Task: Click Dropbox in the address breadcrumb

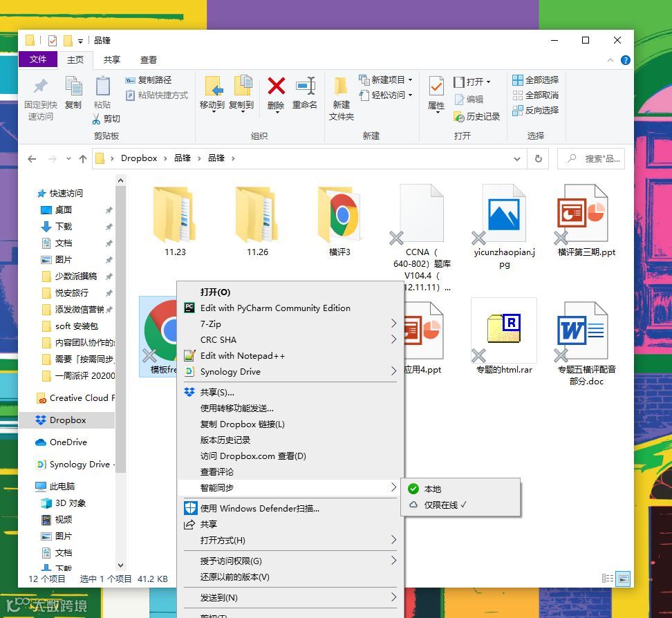Action: coord(139,158)
